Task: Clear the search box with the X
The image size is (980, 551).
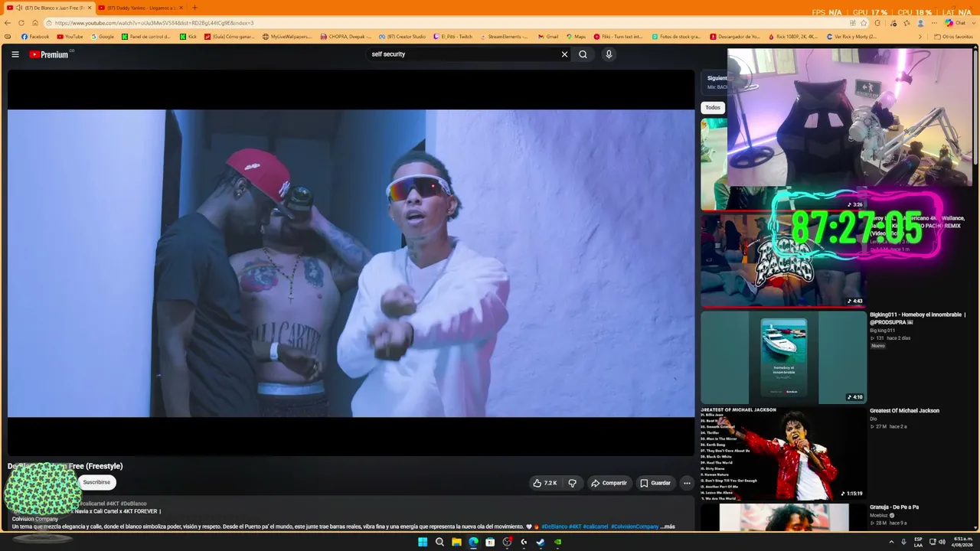Action: pos(565,54)
